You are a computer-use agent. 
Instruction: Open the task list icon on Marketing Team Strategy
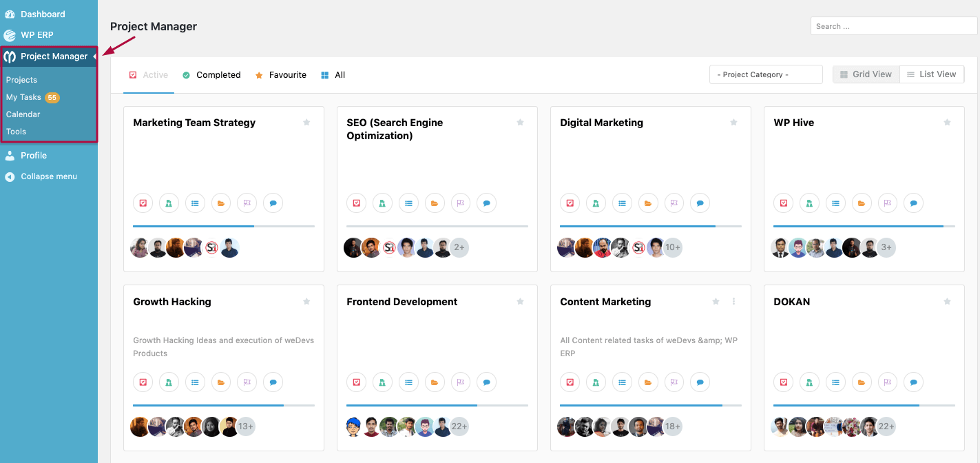pos(195,203)
